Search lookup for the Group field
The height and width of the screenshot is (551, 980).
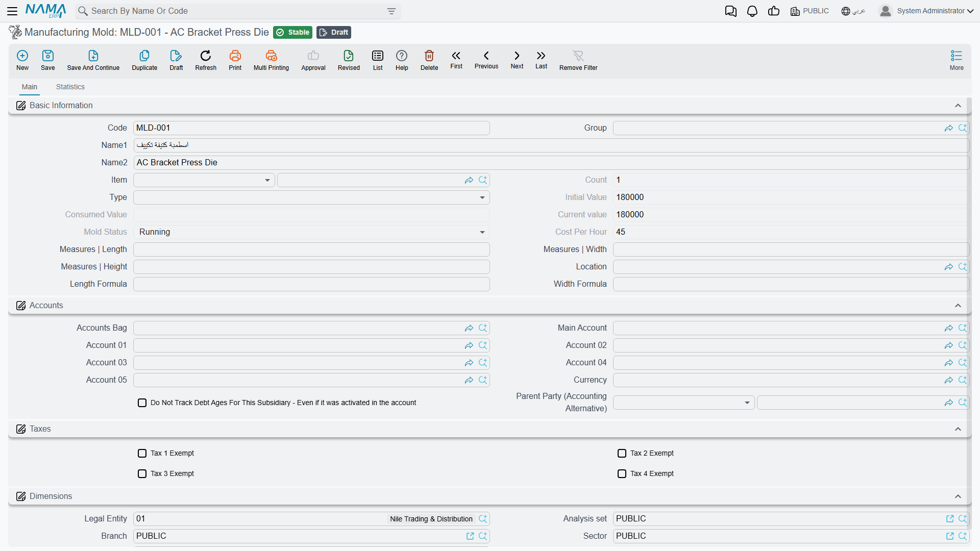tap(963, 128)
